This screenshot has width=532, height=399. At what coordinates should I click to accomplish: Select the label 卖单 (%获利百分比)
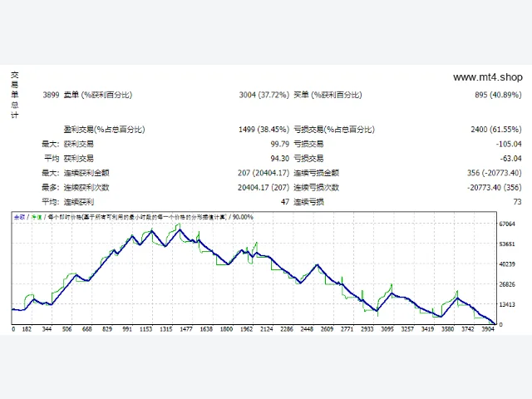coord(98,95)
